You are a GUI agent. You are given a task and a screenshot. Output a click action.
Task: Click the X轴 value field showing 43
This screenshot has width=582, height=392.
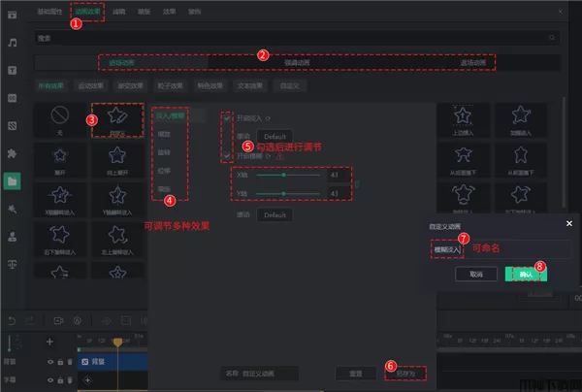(339, 175)
